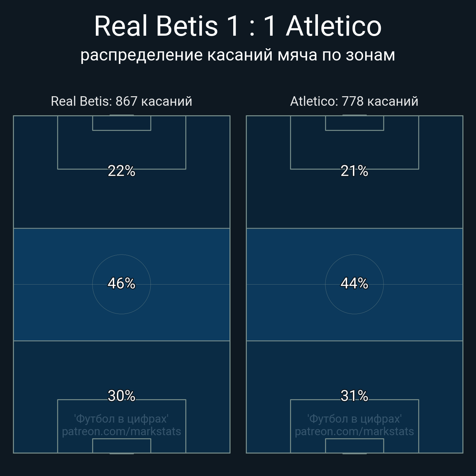Select the 30% label on Real Betis pitch
This screenshot has height=476, width=476.
121,396
